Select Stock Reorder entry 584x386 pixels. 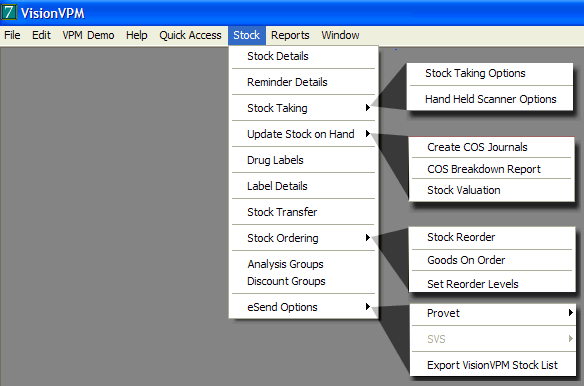[x=492, y=237]
